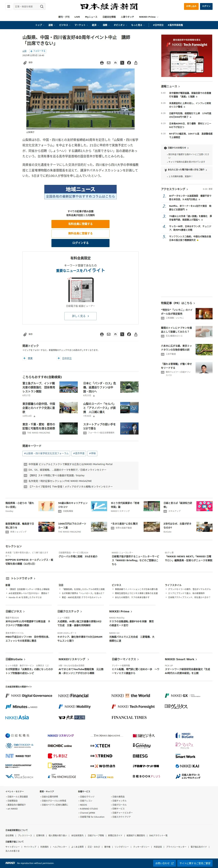Click the email share icon above the article photo
The image size is (218, 868).
tap(109, 63)
